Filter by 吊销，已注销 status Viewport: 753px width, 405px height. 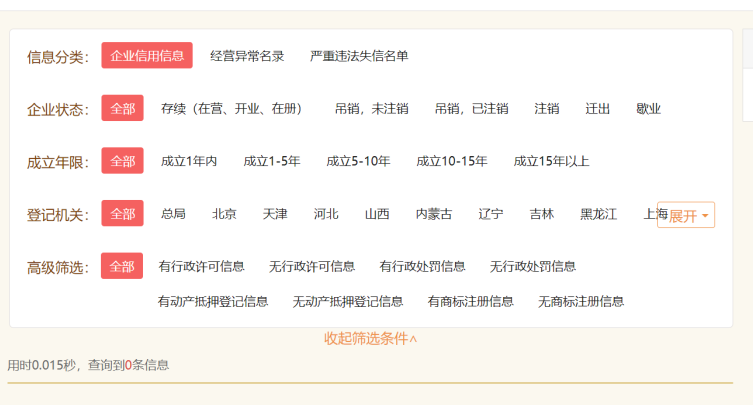471,109
